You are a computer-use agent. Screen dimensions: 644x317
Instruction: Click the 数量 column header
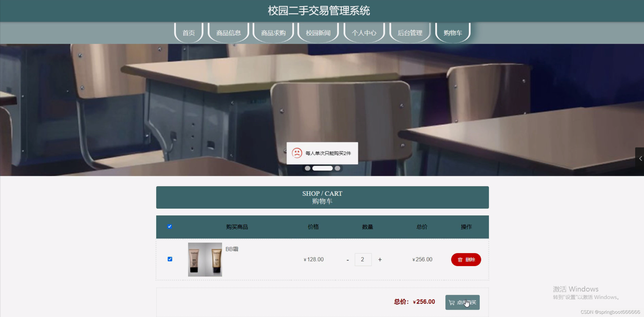[368, 227]
